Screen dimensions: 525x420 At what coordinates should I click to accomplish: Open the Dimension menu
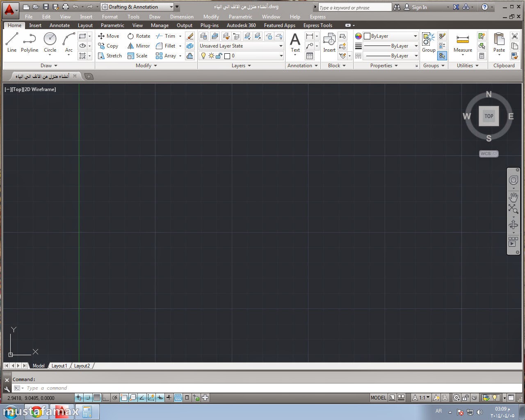point(182,17)
